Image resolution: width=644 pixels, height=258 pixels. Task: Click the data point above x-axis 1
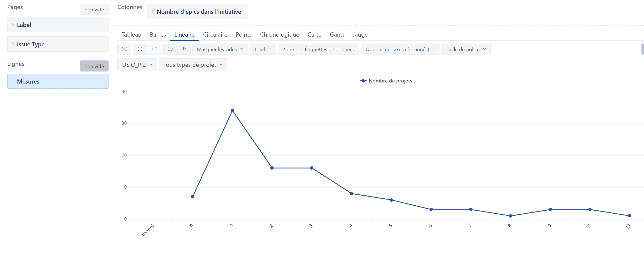[x=232, y=110]
